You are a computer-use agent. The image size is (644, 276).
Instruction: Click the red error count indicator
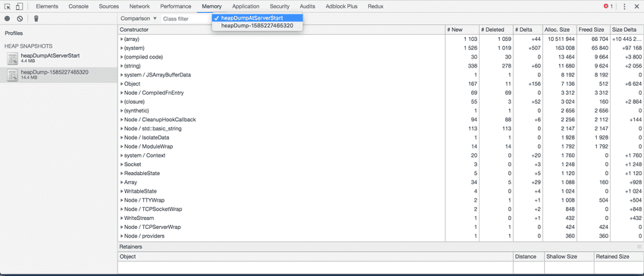click(x=608, y=7)
